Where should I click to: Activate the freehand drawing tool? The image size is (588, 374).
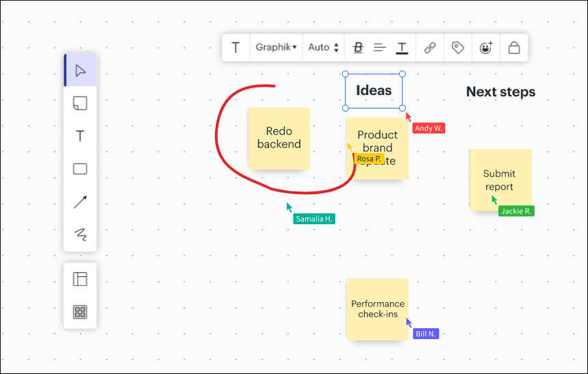[x=81, y=235]
